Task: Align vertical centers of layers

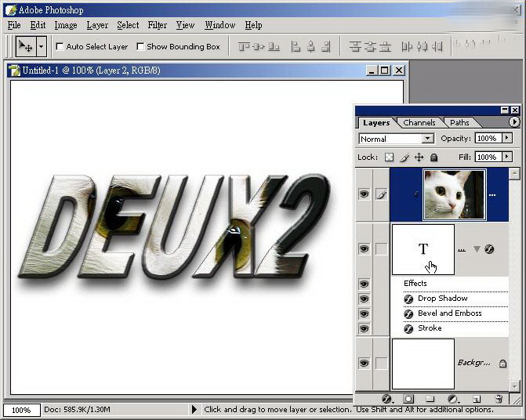Action: click(259, 46)
